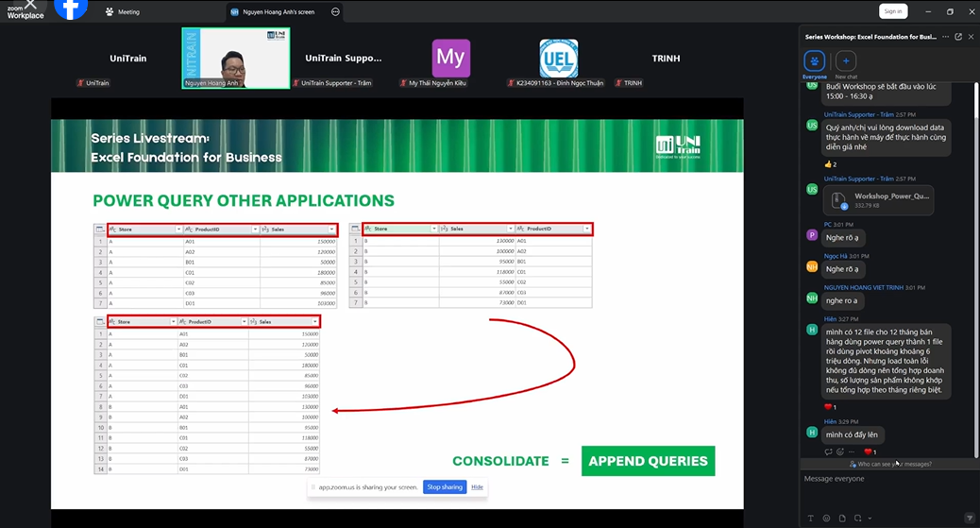This screenshot has width=980, height=528.
Task: Switch to the Meeting tab
Action: click(x=123, y=12)
